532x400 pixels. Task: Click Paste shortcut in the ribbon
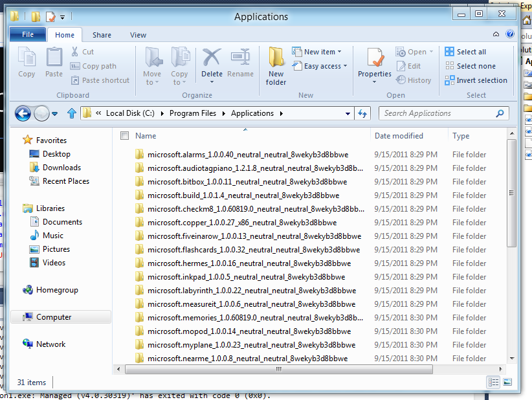(x=100, y=80)
